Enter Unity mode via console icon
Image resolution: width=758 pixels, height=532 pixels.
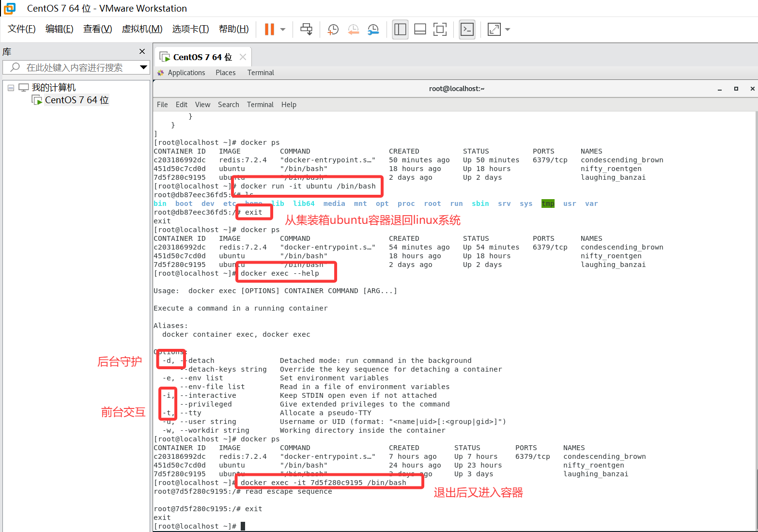(466, 29)
